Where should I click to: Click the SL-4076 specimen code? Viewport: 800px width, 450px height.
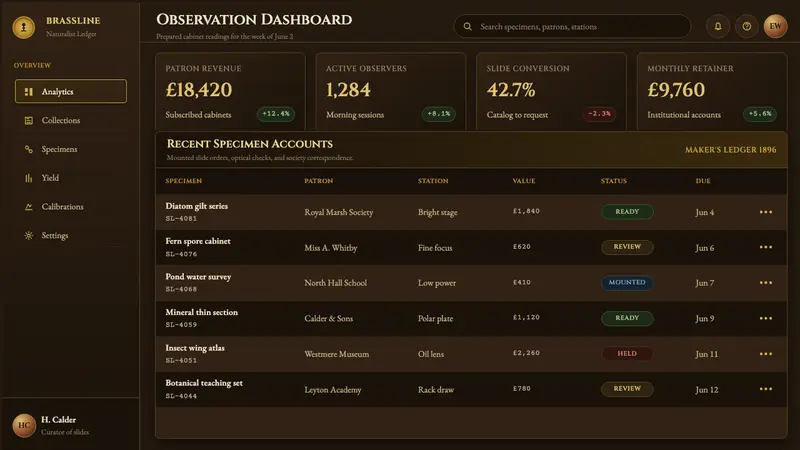(181, 254)
